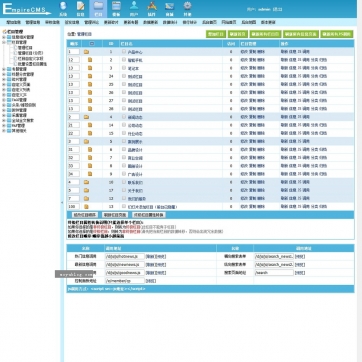Tick the checkbox in the ID 7 row
This screenshot has width=362, height=362.
point(124,157)
